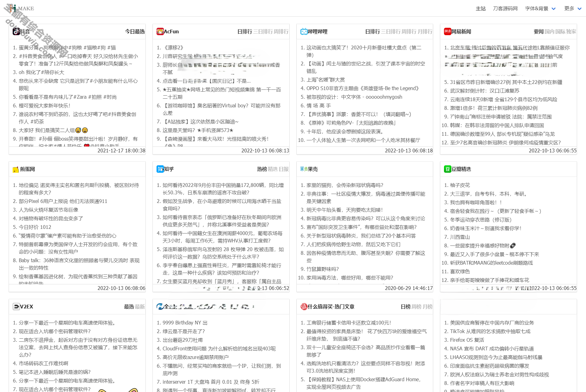Open 煎蛋网 item "人为纵火烧坏复活节岛巨像"
This screenshot has height=392, width=586.
[x=48, y=210]
